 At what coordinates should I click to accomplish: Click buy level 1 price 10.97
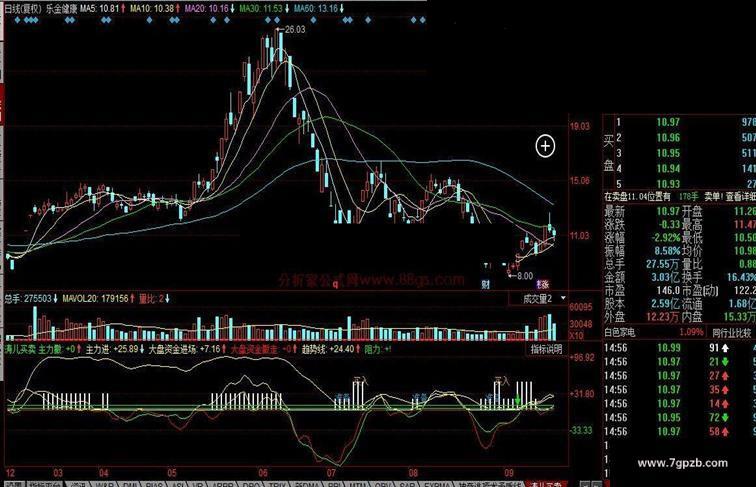(x=668, y=122)
